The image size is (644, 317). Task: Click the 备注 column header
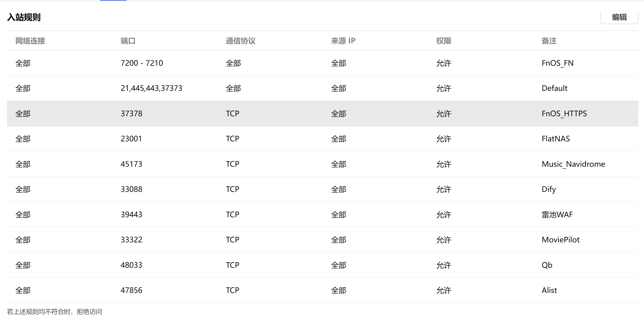click(x=549, y=41)
